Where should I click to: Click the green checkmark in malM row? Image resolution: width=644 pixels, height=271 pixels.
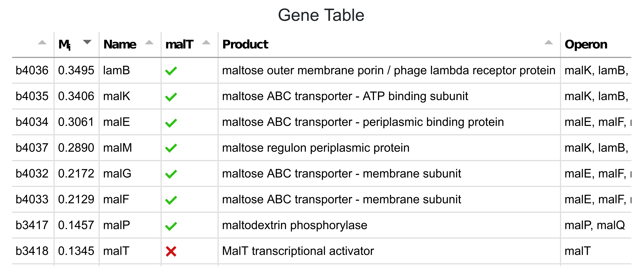(171, 148)
